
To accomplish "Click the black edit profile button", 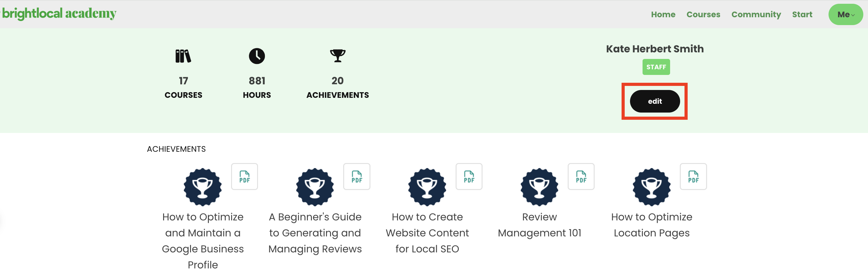I will tap(655, 101).
